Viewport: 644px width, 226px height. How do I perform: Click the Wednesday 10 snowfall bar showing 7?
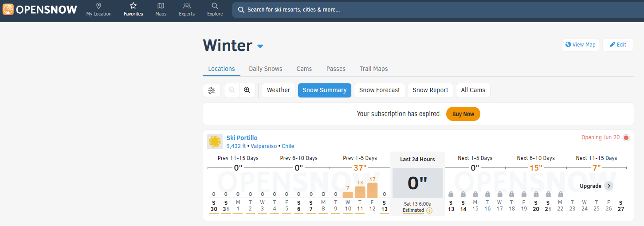[x=348, y=195]
